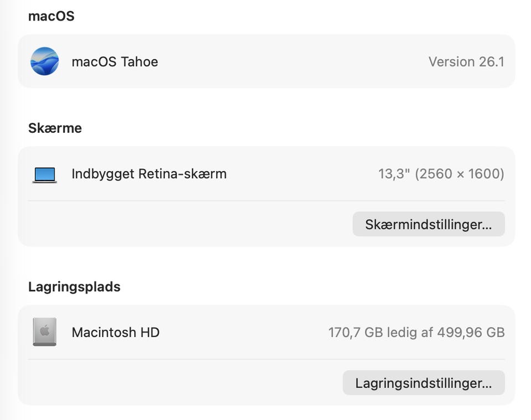
Task: Click the 170,7 GB ledig free space text
Action: coord(368,332)
